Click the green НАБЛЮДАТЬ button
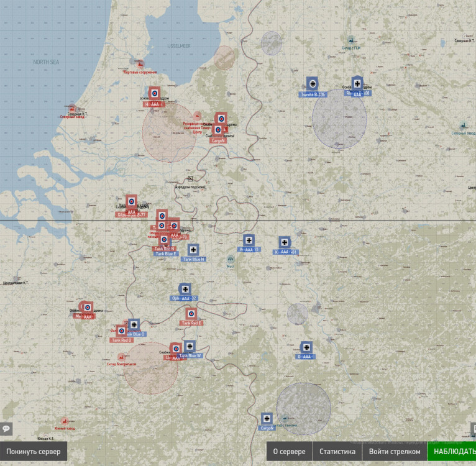 point(452,452)
